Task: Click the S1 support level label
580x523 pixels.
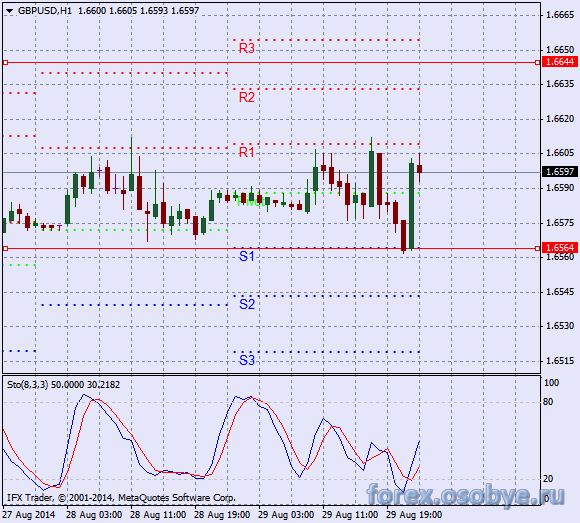Action: 247,256
